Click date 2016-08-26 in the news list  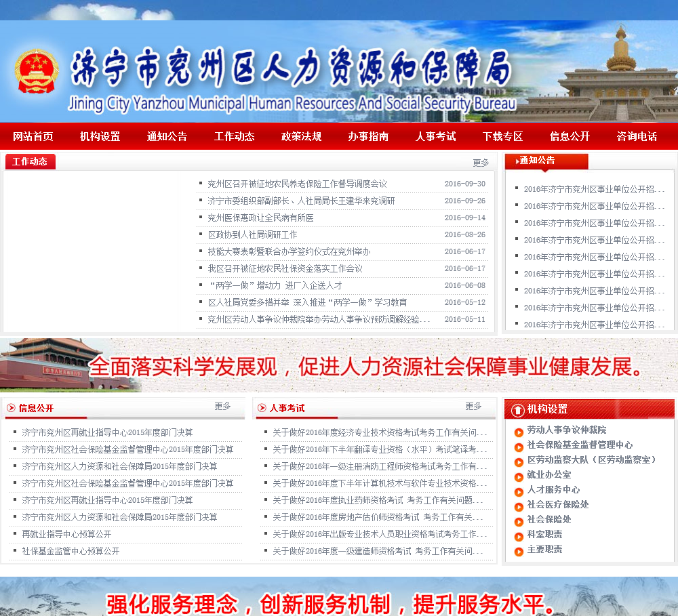pos(465,234)
